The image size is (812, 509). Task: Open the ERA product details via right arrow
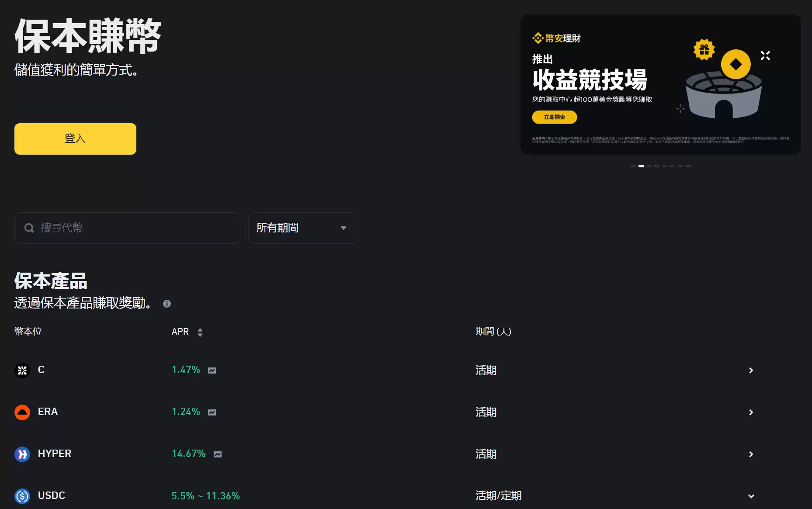pos(752,412)
